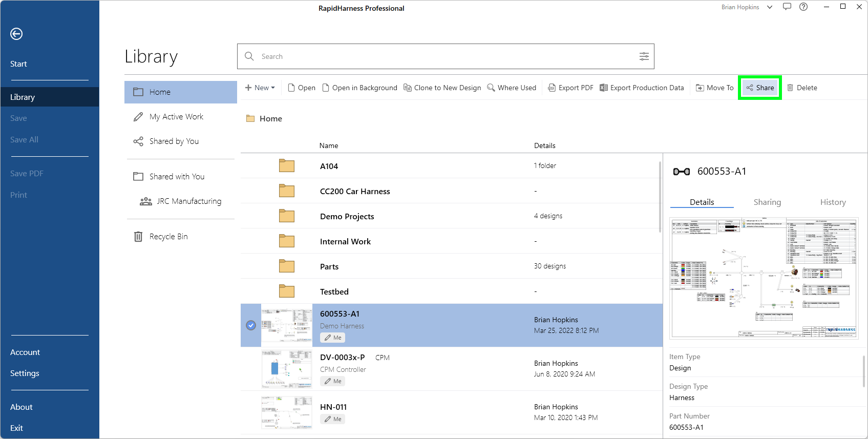Click the Share toolbar button
The width and height of the screenshot is (868, 439).
(x=760, y=88)
